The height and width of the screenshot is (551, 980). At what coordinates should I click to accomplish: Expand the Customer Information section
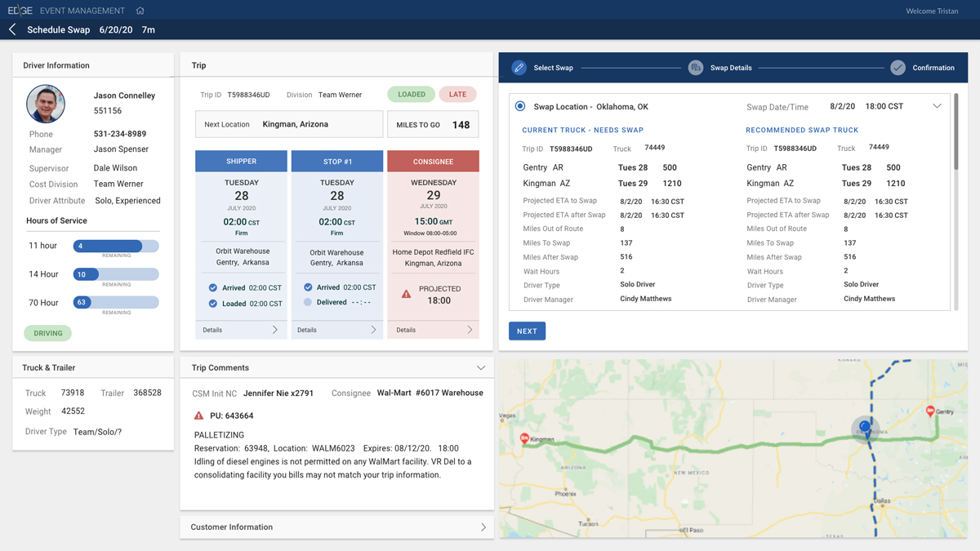click(x=483, y=527)
